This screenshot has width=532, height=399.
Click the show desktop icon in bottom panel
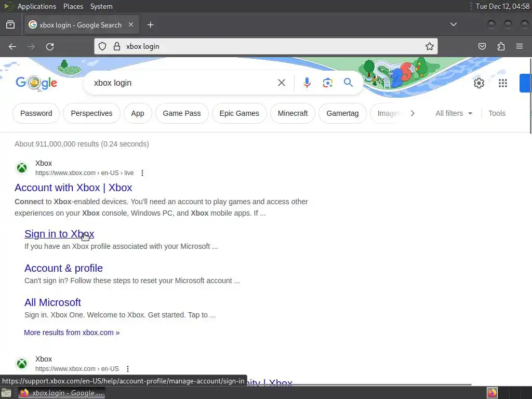[6, 393]
